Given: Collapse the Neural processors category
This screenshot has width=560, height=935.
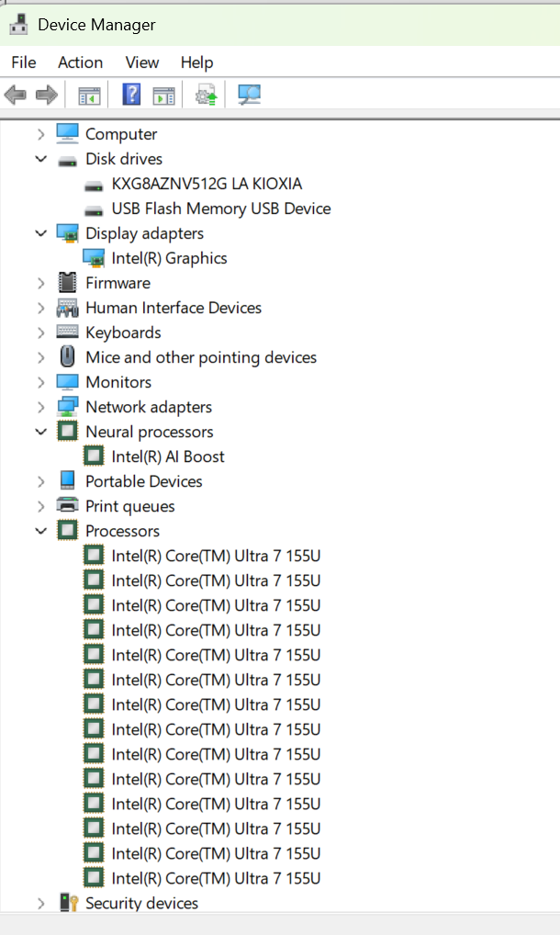Looking at the screenshot, I should (x=40, y=432).
